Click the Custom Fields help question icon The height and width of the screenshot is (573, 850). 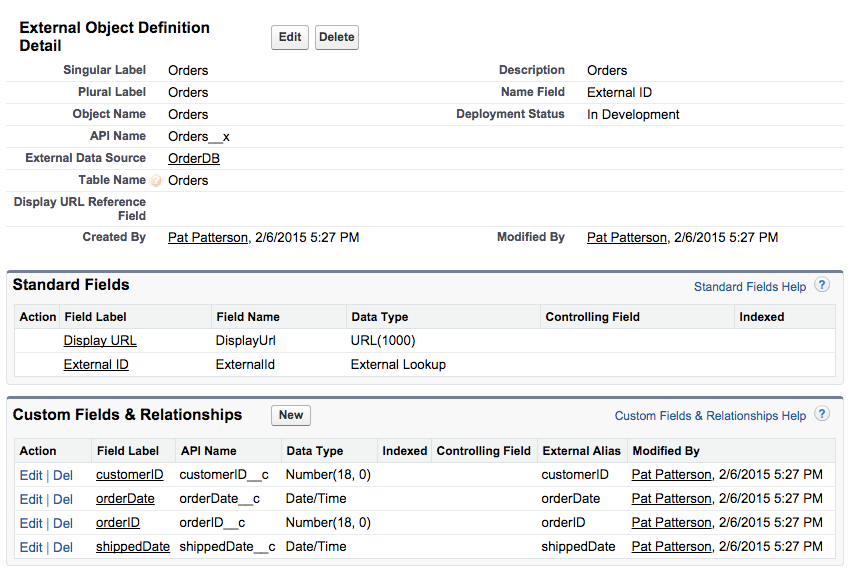click(x=822, y=414)
